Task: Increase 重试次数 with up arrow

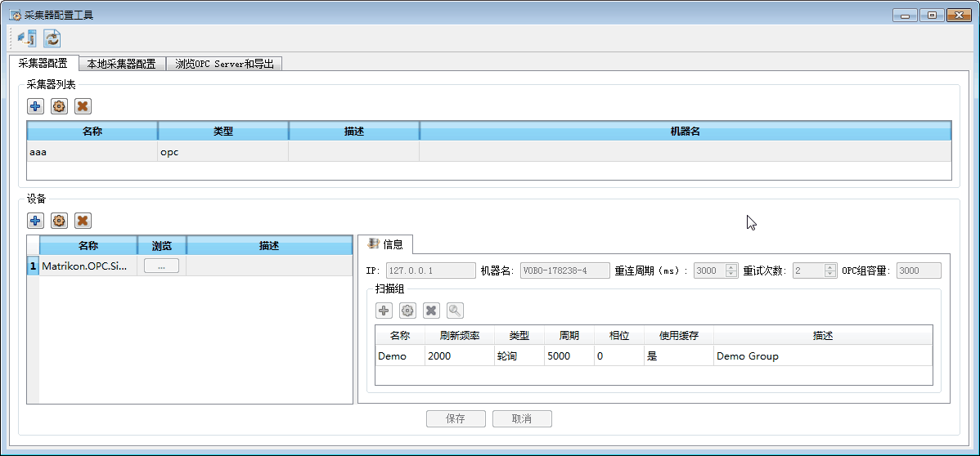Action: coord(830,267)
